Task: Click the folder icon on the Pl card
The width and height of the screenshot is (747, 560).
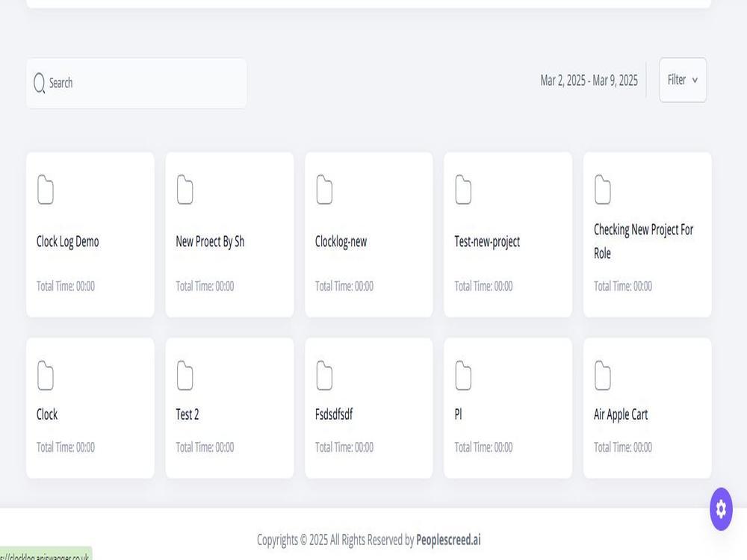Action: [463, 376]
